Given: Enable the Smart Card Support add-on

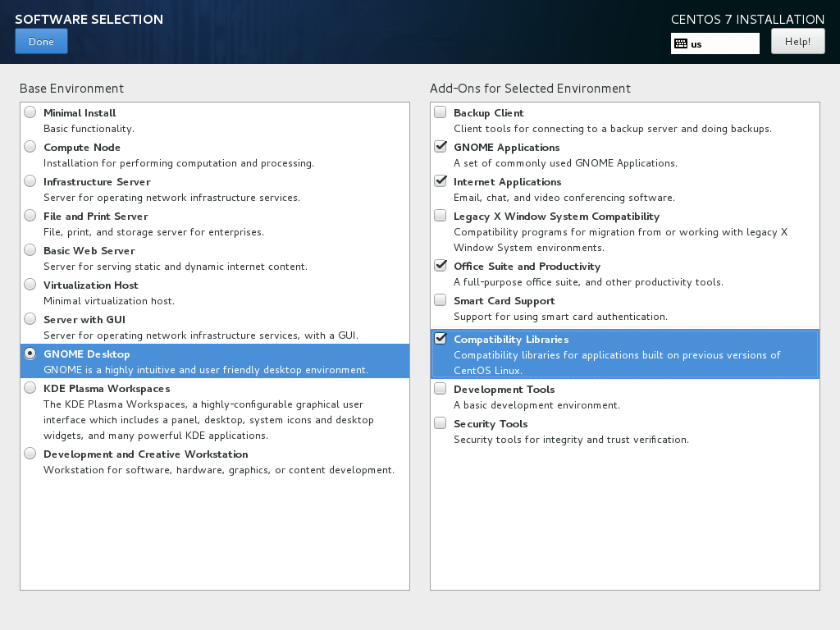Looking at the screenshot, I should pos(440,299).
